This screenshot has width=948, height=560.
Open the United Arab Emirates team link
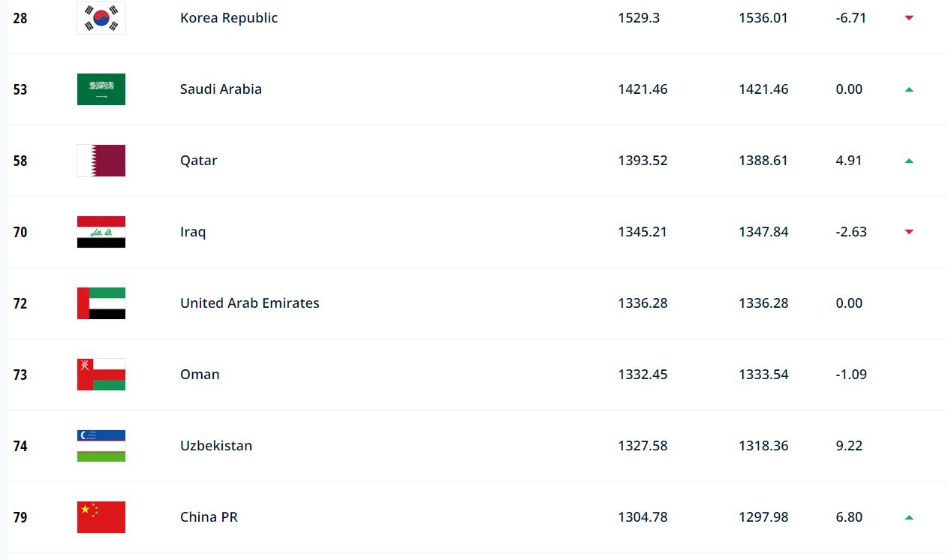coord(250,303)
